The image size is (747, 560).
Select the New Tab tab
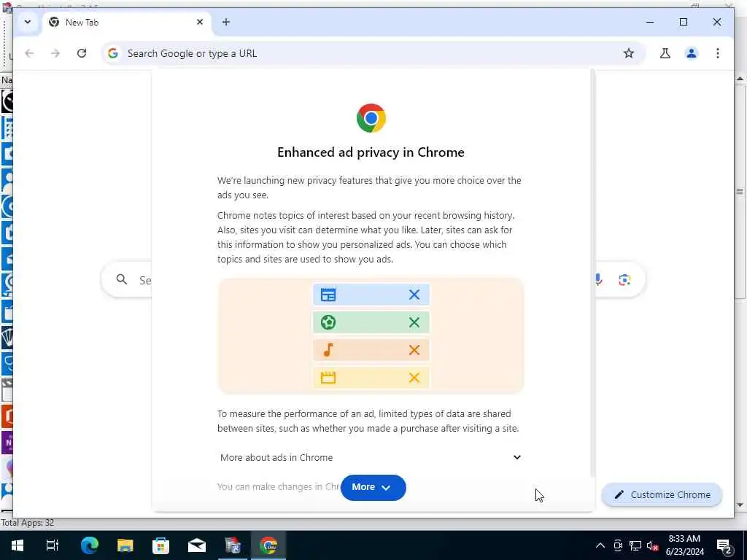(126, 23)
